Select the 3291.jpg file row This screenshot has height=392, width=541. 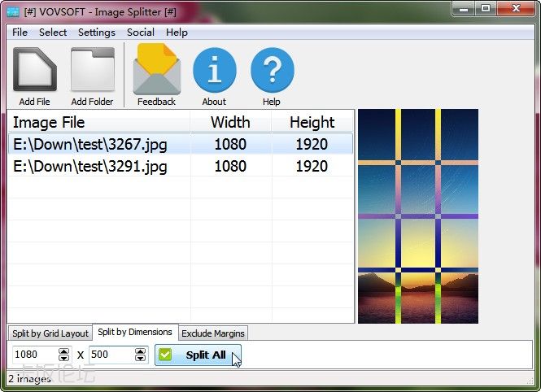(x=89, y=166)
